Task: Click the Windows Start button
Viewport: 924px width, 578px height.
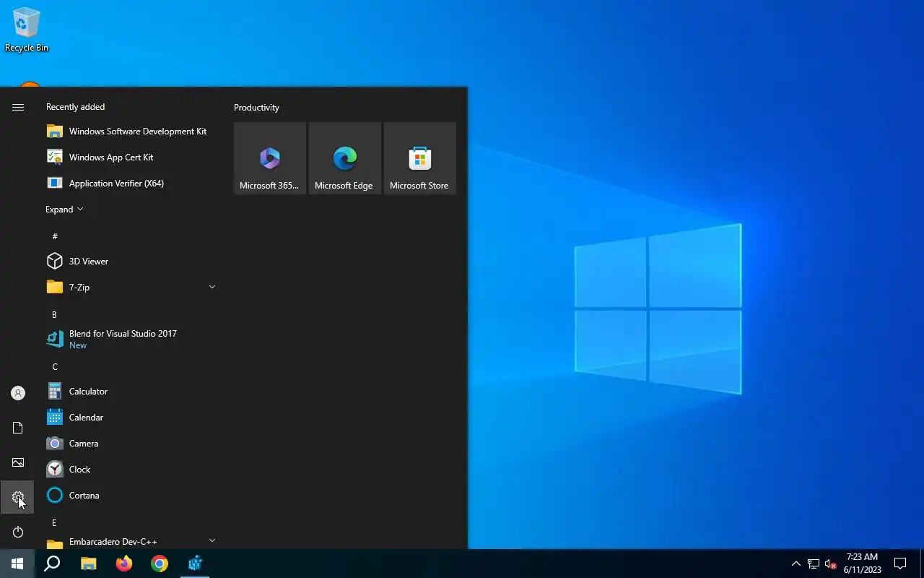Action: [x=17, y=564]
